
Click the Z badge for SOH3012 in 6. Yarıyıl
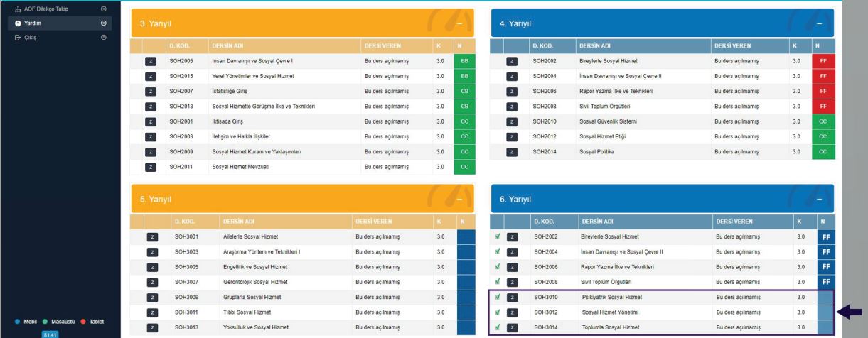click(x=510, y=312)
